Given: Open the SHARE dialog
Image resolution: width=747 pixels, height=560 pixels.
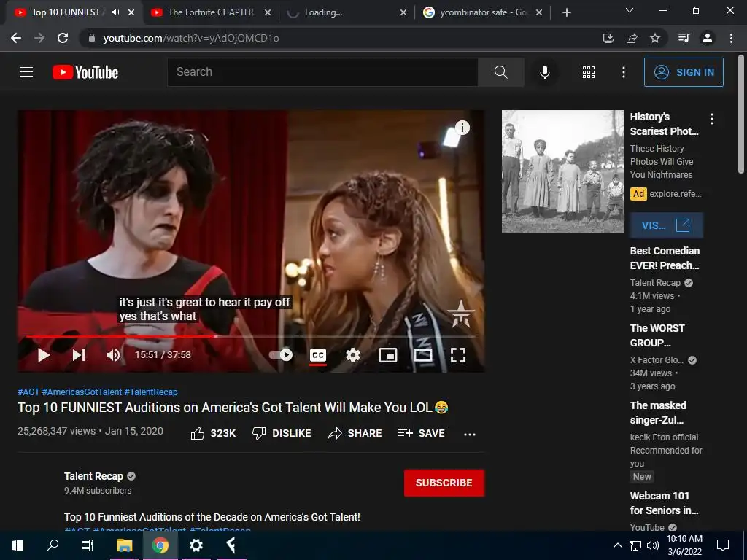Looking at the screenshot, I should [x=355, y=433].
